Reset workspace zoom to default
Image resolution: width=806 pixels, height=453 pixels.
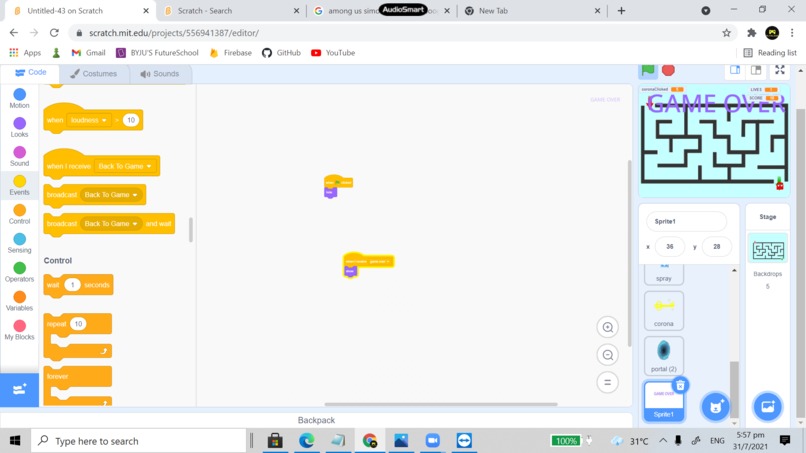tap(608, 382)
